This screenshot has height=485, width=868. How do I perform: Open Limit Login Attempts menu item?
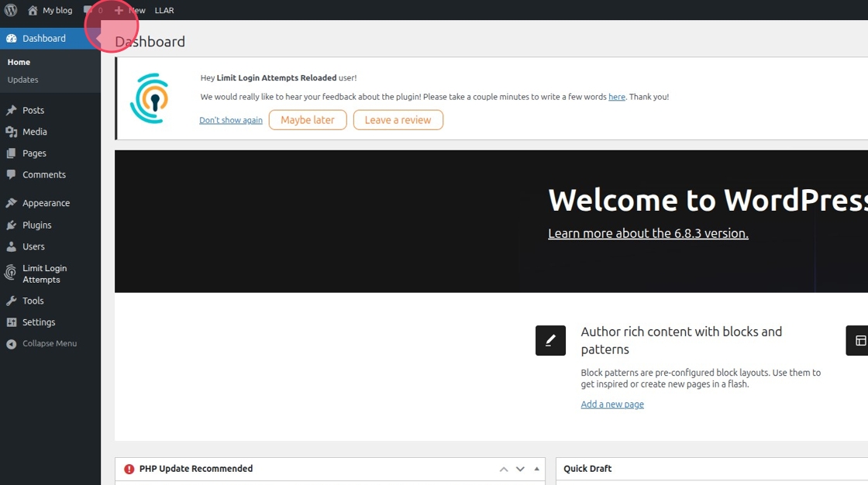(44, 273)
